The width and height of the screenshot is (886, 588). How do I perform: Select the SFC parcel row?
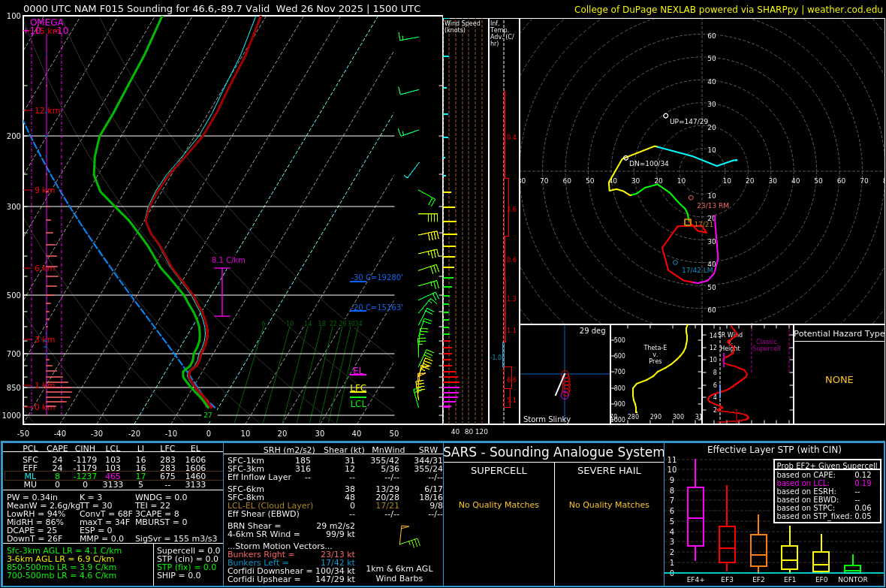(x=113, y=460)
